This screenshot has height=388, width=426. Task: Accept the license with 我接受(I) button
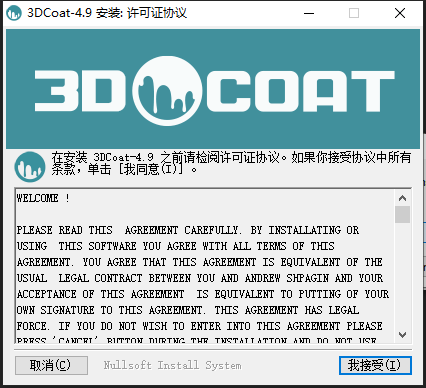point(375,365)
